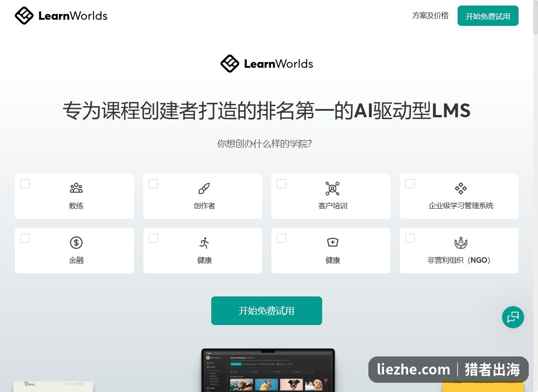The height and width of the screenshot is (392, 538).
Task: Click the 客户培训 network person icon
Action: click(x=332, y=188)
